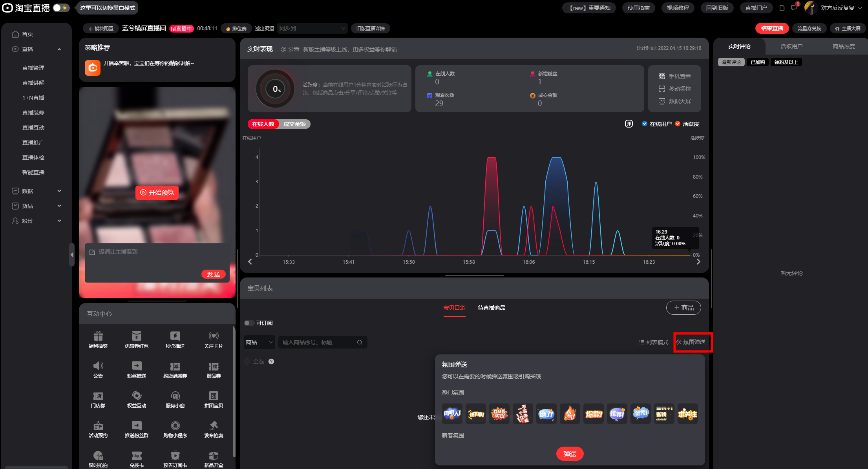Image resolution: width=868 pixels, height=469 pixels.
Task: Click the red 弹送 button
Action: [x=570, y=454]
